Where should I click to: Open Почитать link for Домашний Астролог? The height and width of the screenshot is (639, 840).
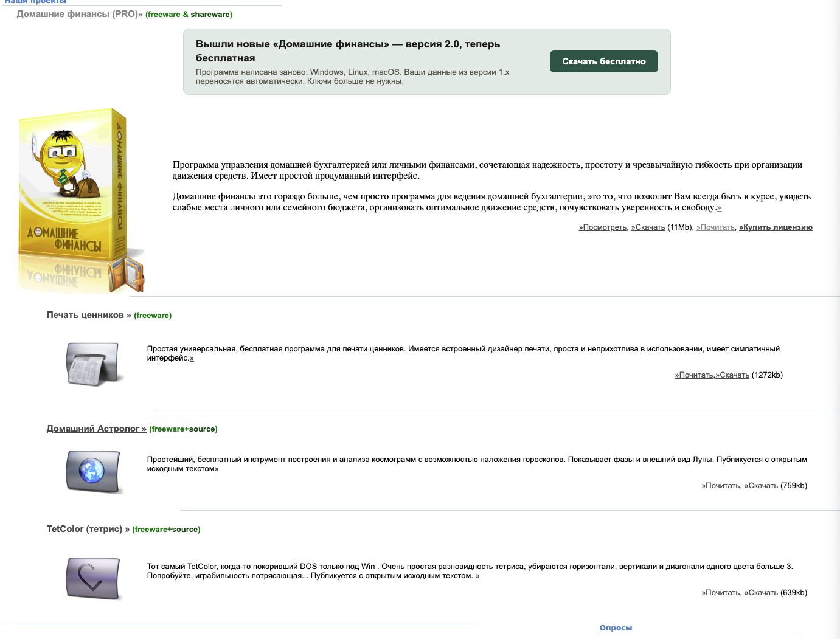coord(721,486)
